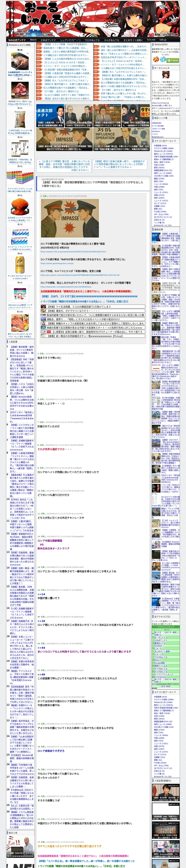Screen dimensions: 186x868
Task: Open the だめぽアンテナ menu item
Action: click(48, 40)
